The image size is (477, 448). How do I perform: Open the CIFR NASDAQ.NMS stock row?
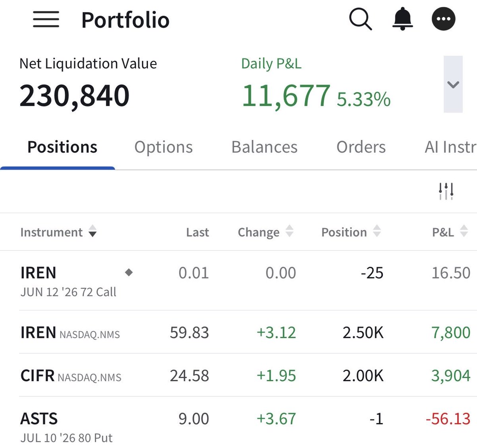pyautogui.click(x=238, y=375)
